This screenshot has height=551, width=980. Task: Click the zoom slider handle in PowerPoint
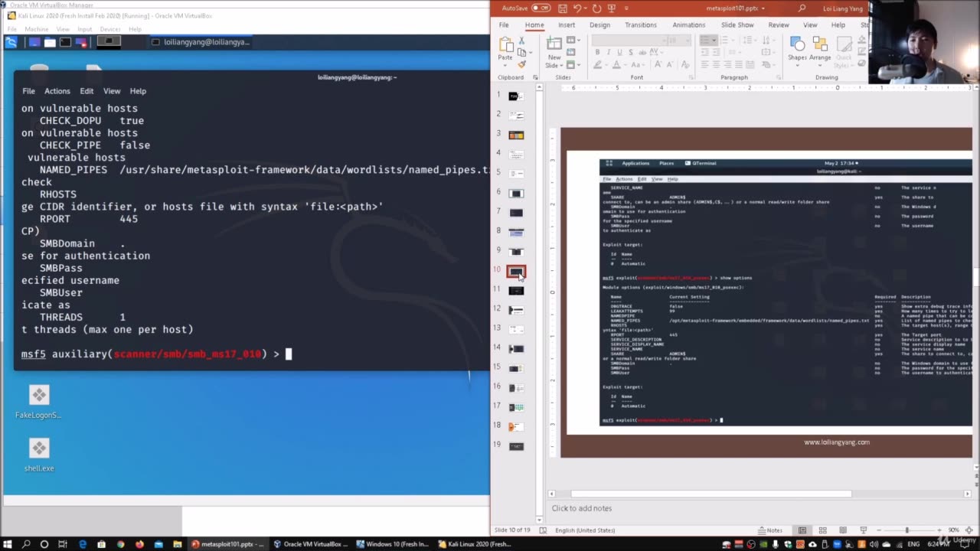tap(906, 530)
